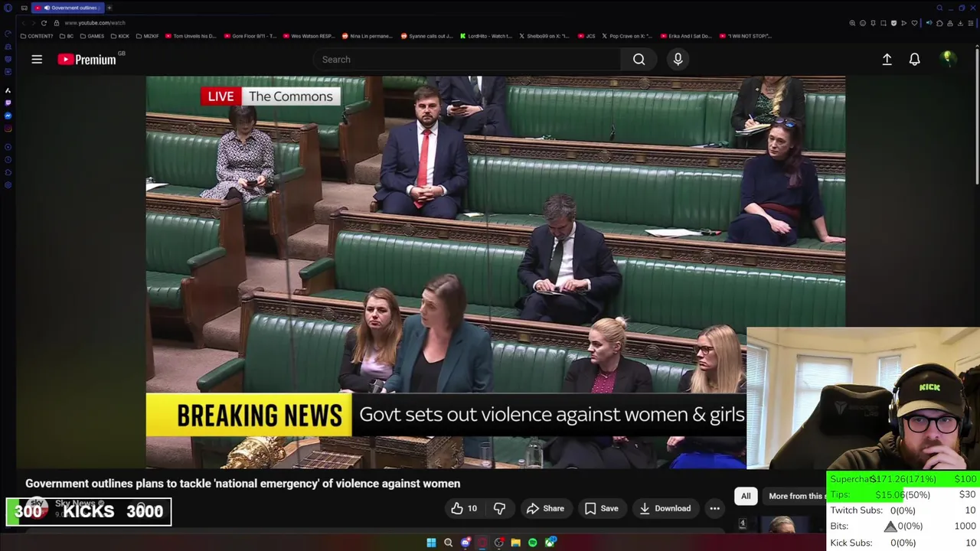Open browser history clock in sidebar
The width and height of the screenshot is (980, 551).
8,159
